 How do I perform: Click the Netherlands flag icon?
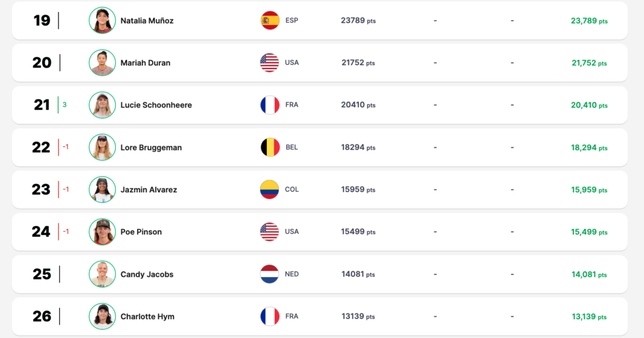pos(270,274)
